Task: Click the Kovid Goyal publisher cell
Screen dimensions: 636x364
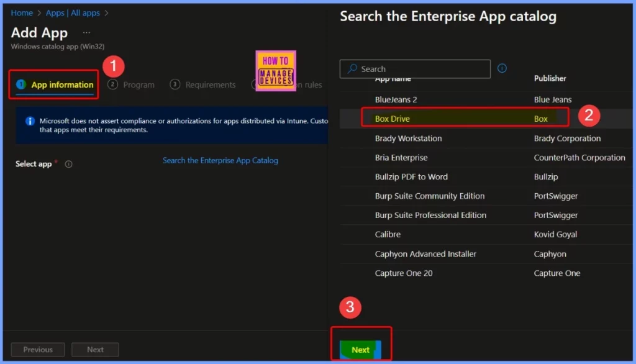Action: pyautogui.click(x=555, y=234)
